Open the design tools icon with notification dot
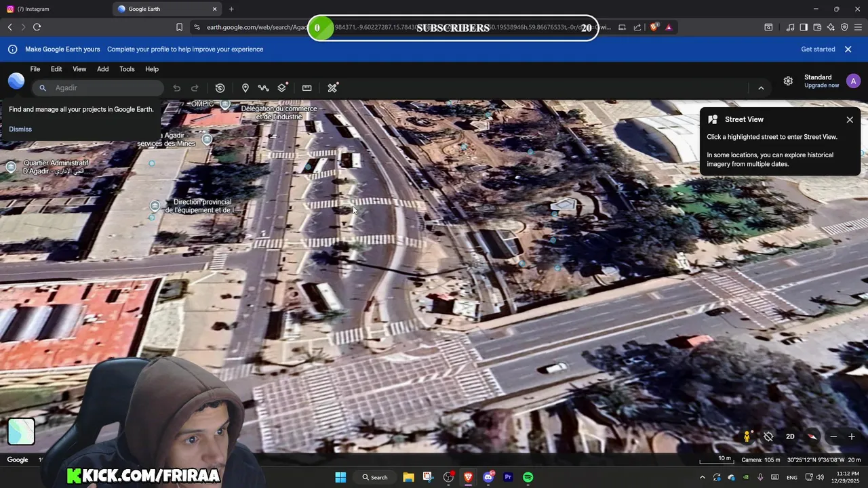 click(x=332, y=88)
